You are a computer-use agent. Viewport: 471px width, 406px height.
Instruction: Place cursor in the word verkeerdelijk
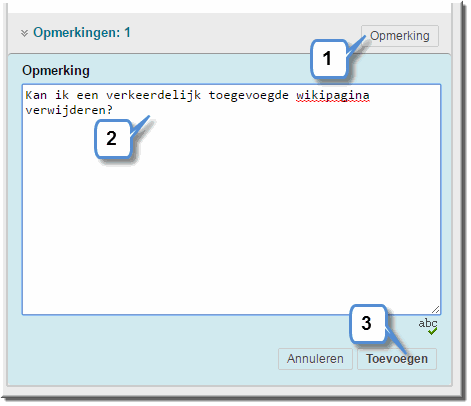tap(153, 95)
